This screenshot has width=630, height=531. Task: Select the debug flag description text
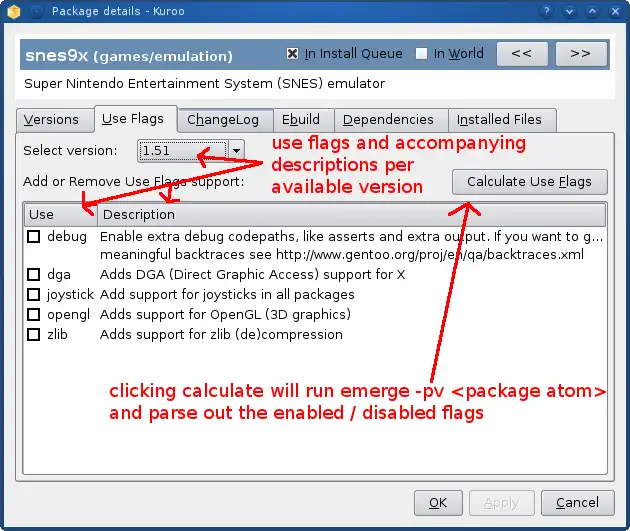pyautogui.click(x=352, y=245)
